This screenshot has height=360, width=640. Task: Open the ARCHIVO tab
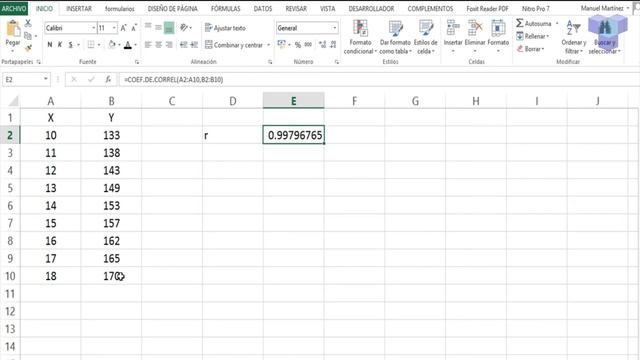point(14,8)
